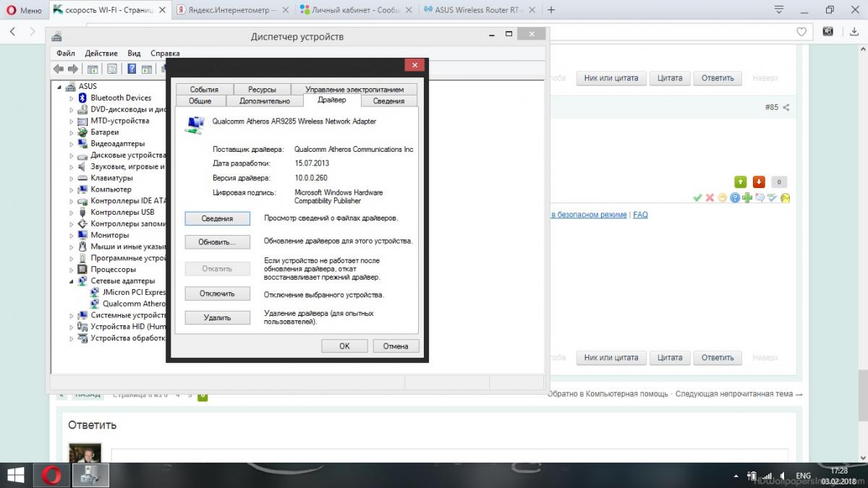The height and width of the screenshot is (488, 868).
Task: Click the blue Help icon in Device Manager toolbar
Action: coord(132,69)
